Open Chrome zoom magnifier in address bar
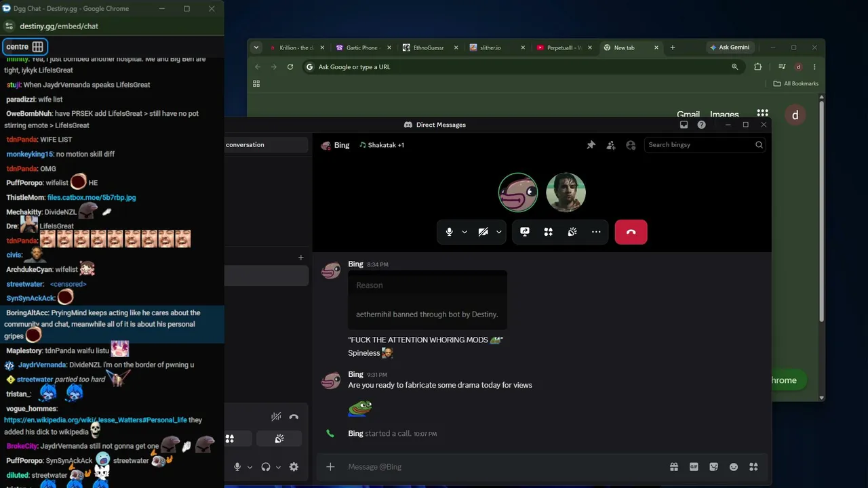 734,67
